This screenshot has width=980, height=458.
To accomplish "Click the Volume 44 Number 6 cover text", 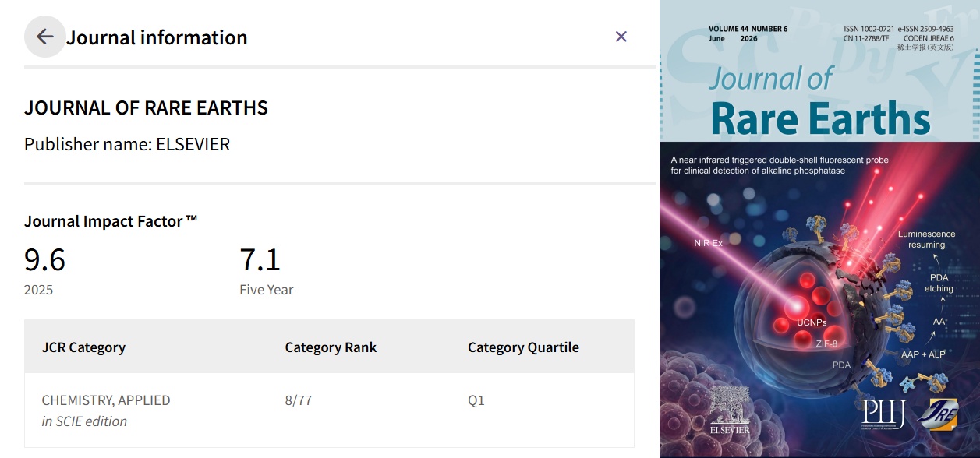I will pyautogui.click(x=748, y=29).
